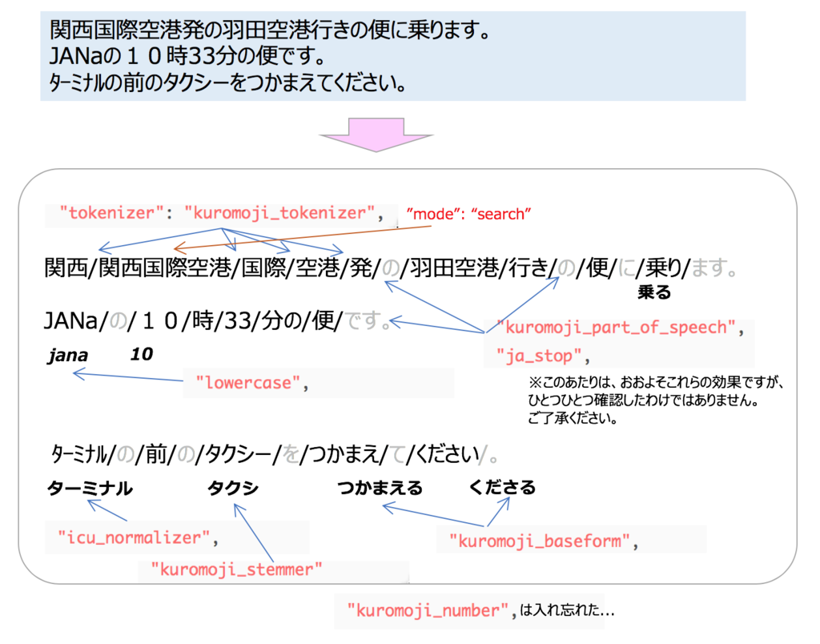Click the bold base form 乗る

(653, 292)
